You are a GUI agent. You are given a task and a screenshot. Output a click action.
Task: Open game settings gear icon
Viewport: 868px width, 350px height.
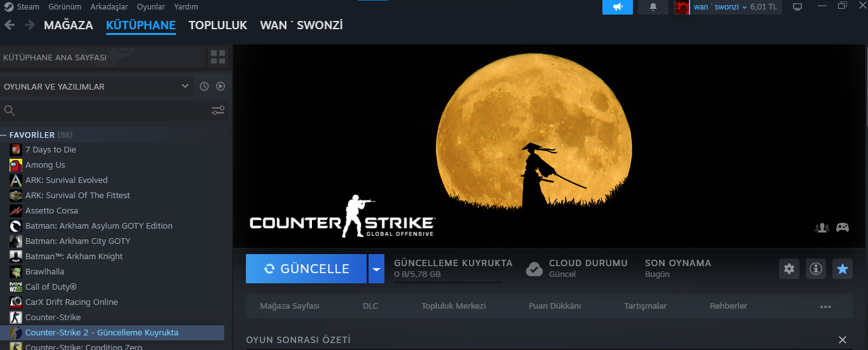[789, 269]
